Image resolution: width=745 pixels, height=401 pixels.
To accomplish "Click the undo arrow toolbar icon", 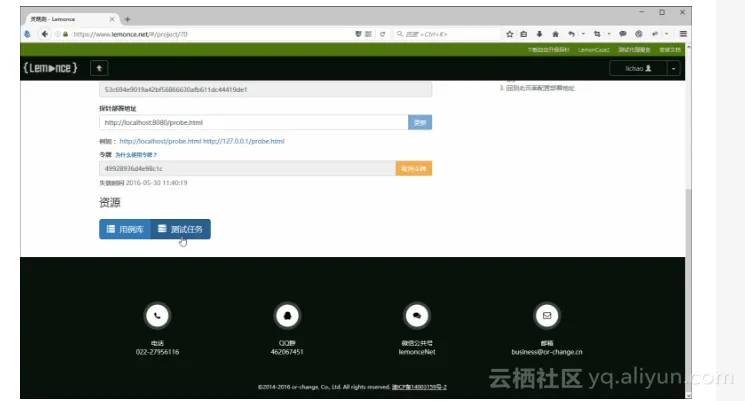I will [572, 34].
